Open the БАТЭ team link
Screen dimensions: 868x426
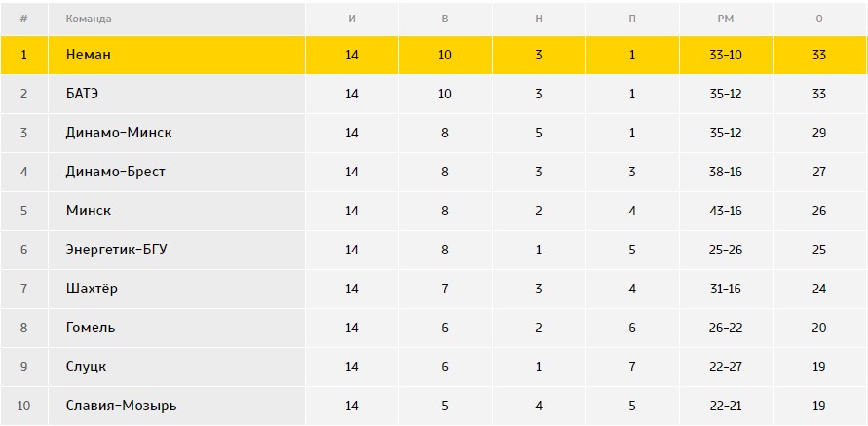(84, 94)
